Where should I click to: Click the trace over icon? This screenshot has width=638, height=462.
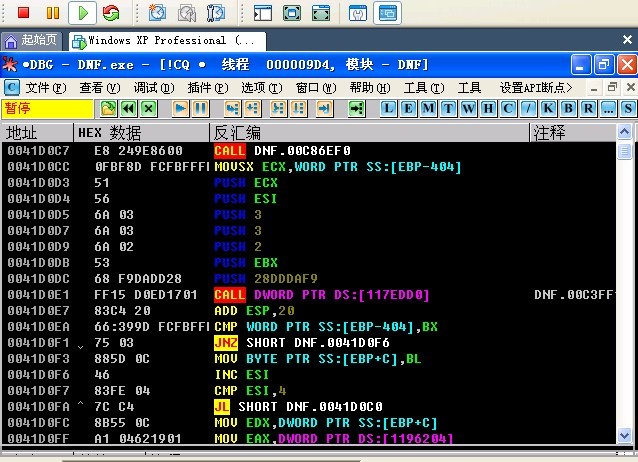click(298, 108)
